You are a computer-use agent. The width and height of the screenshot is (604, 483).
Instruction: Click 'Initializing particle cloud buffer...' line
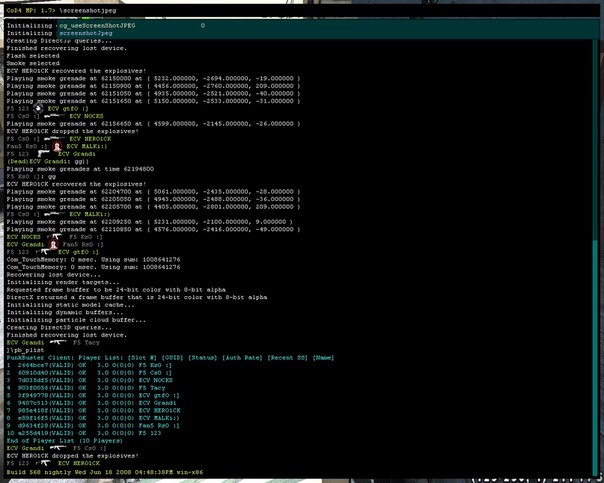pos(76,320)
